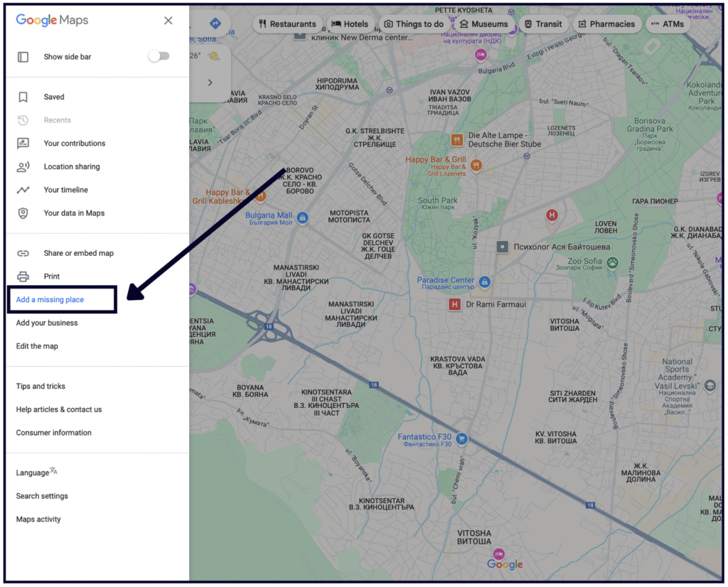This screenshot has width=728, height=587.
Task: Close the Google Maps menu panel
Action: [168, 21]
